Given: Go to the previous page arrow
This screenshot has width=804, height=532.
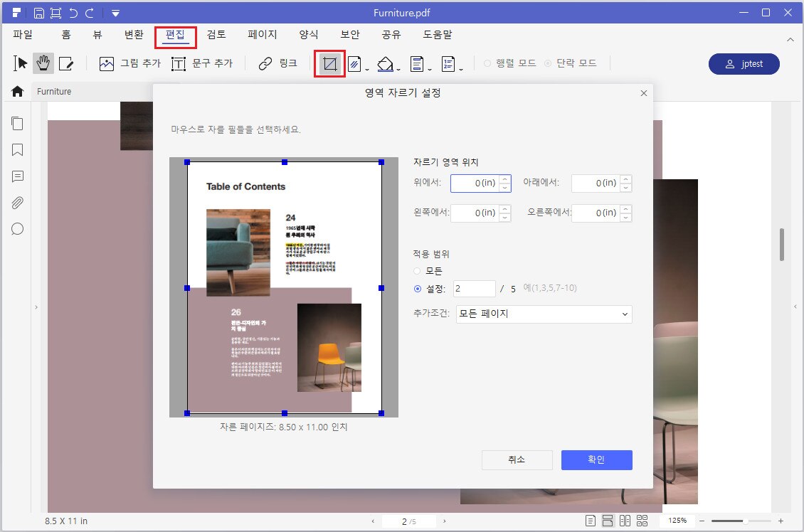Looking at the screenshot, I should [x=373, y=521].
